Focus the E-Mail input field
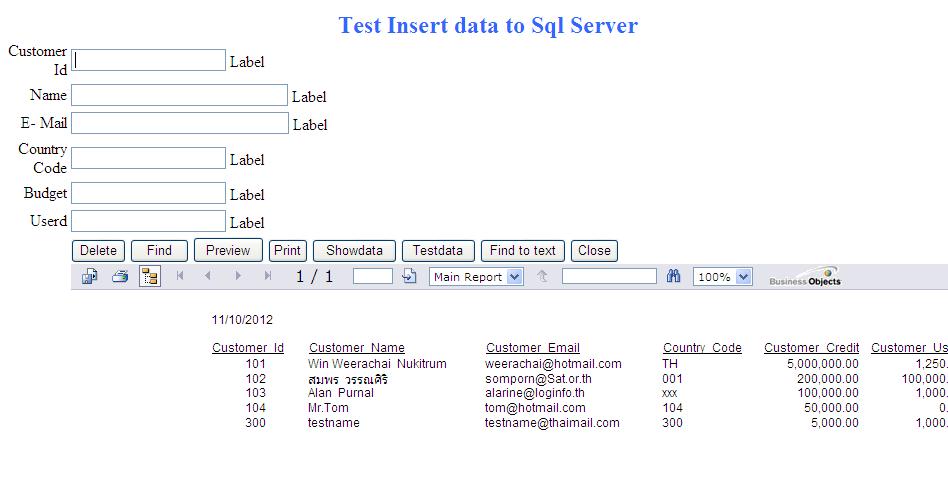948x499 pixels. [180, 123]
